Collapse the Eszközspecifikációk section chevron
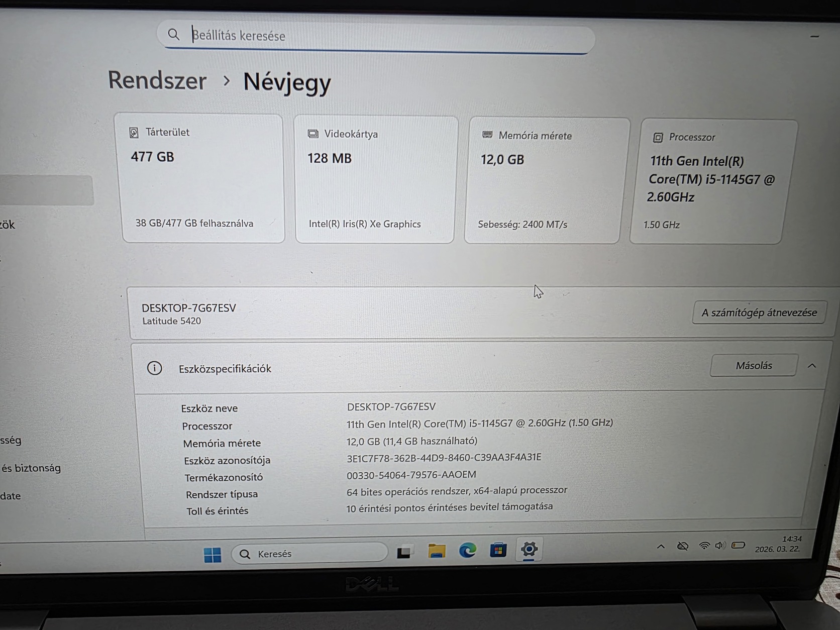Viewport: 840px width, 630px height. pos(812,366)
